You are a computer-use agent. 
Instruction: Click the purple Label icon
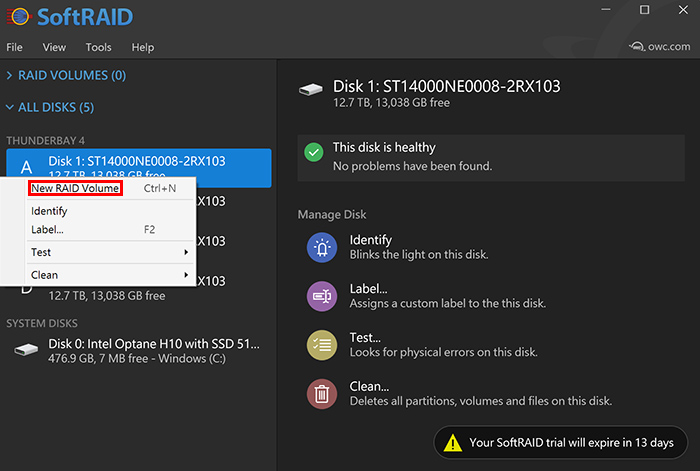(x=321, y=296)
